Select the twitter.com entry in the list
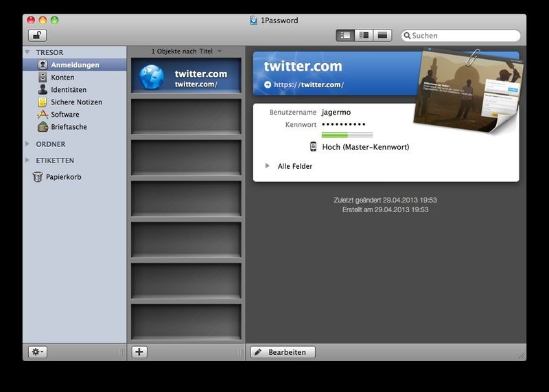The image size is (549, 392). (x=186, y=76)
